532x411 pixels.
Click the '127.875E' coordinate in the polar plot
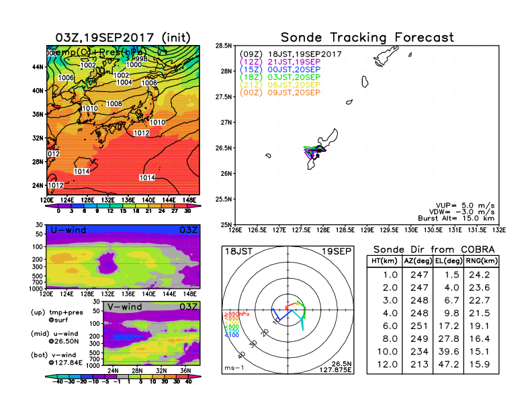coord(335,369)
